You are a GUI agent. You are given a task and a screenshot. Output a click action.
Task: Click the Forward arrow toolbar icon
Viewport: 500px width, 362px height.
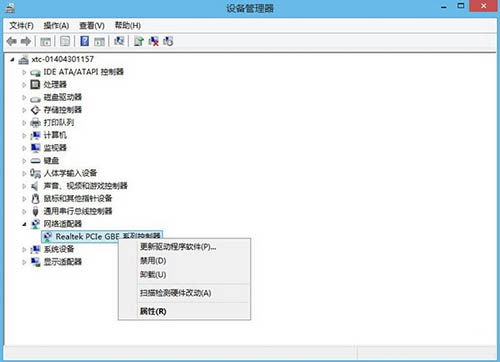coord(26,41)
